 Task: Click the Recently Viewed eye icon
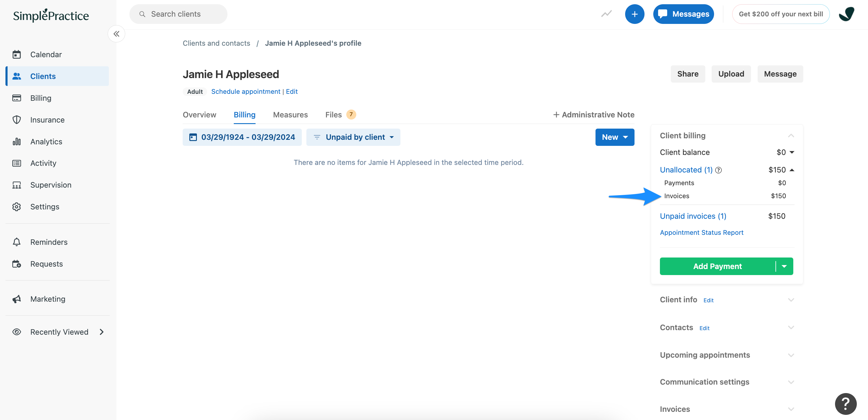(x=17, y=332)
